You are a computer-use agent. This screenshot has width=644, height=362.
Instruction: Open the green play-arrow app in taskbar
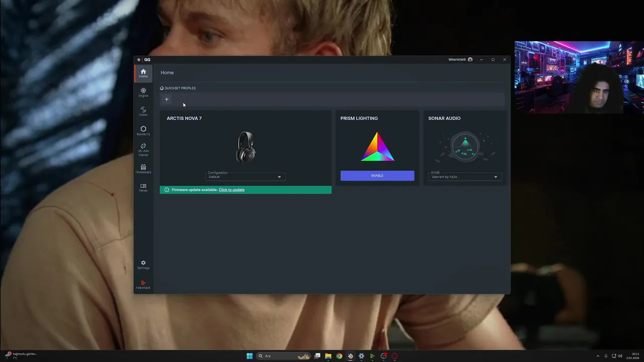tap(372, 356)
